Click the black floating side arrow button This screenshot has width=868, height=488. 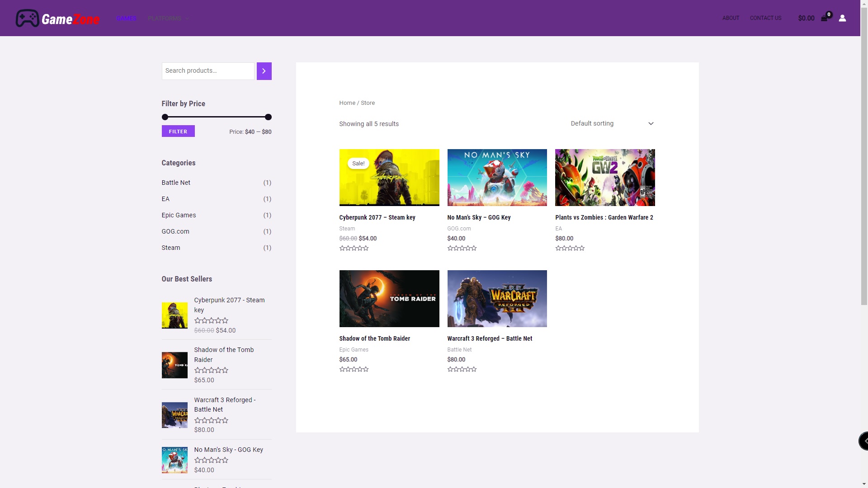864,440
